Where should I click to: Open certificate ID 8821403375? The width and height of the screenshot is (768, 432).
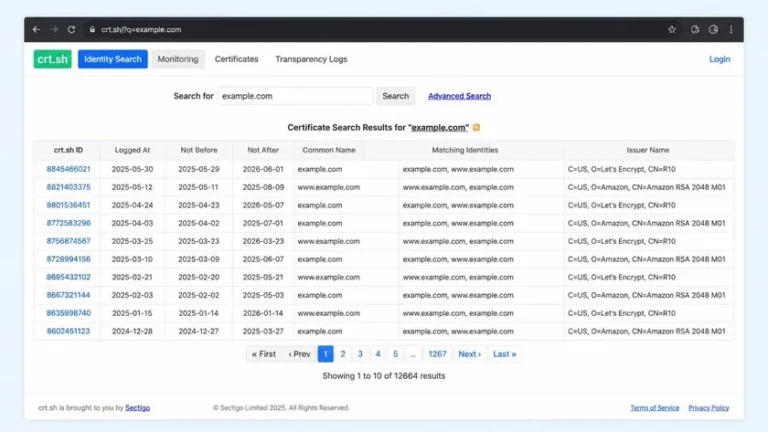(x=69, y=187)
